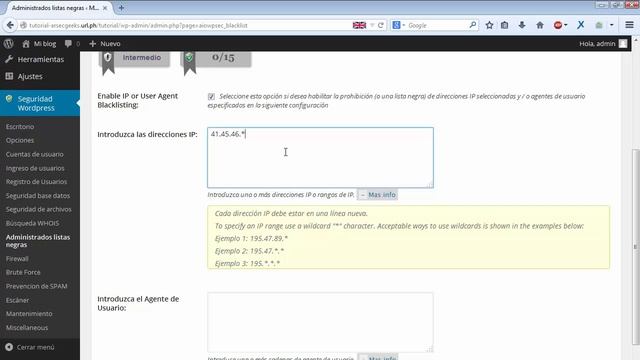Open browser hamburger menu
The width and height of the screenshot is (640, 360).
629,25
